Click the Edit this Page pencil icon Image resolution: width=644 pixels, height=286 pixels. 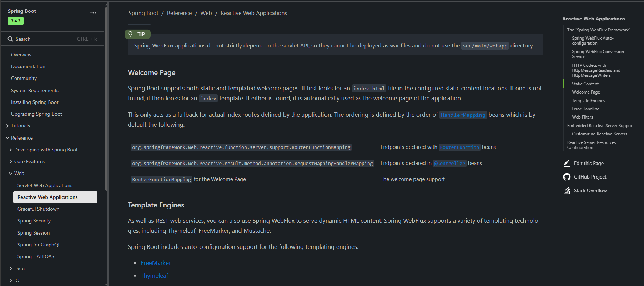click(x=567, y=163)
